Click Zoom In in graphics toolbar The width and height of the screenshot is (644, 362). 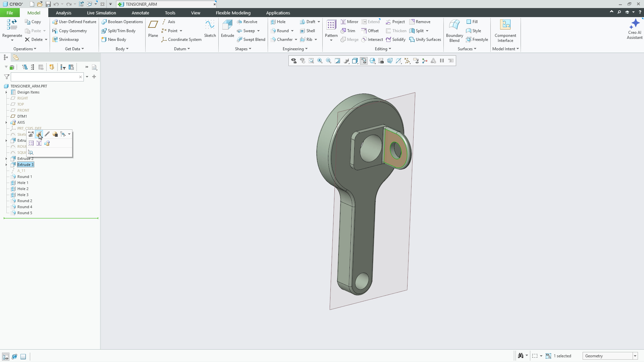tap(320, 61)
